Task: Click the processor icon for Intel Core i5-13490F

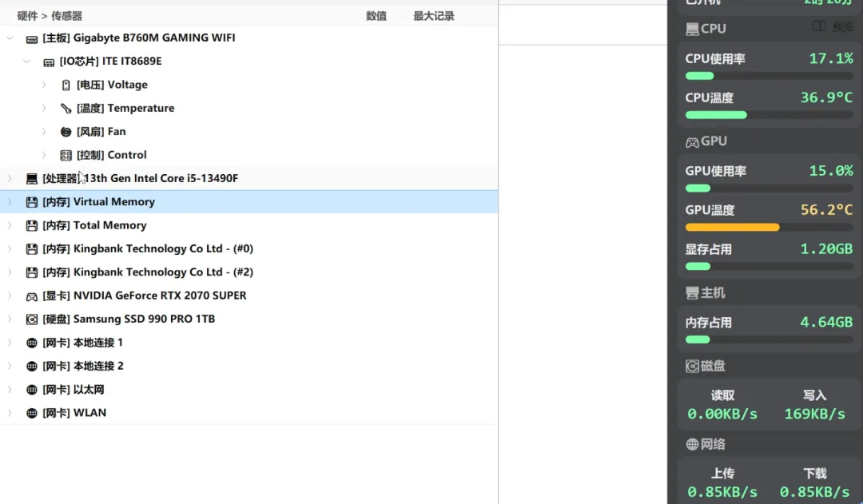Action: tap(32, 179)
